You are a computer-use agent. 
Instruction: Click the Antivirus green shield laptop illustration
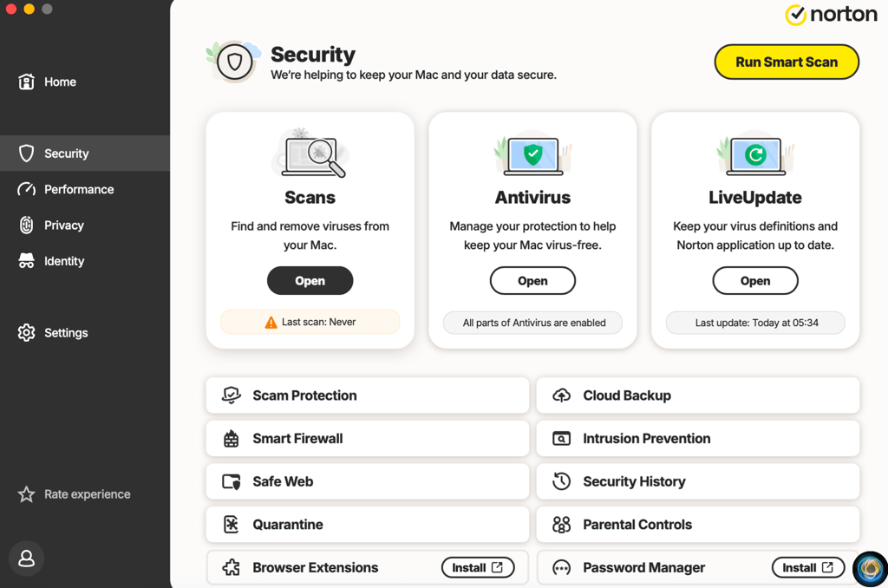point(533,154)
